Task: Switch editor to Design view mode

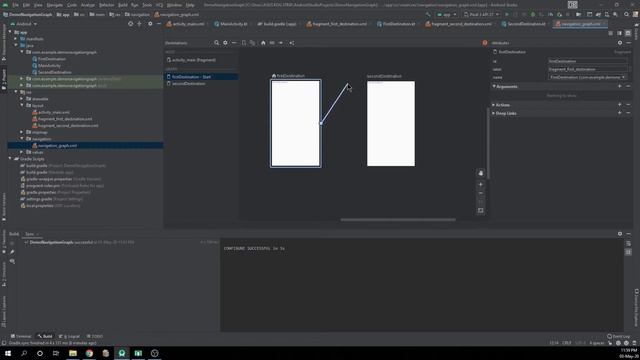Action: pos(628,33)
